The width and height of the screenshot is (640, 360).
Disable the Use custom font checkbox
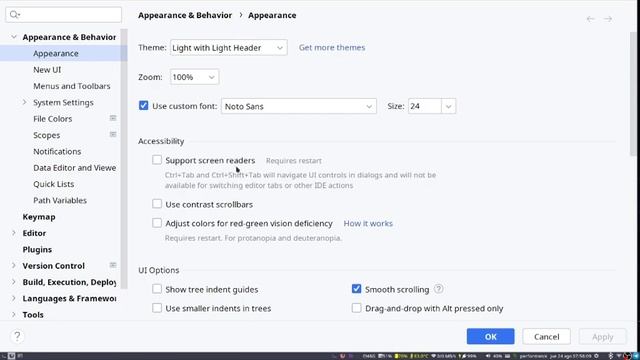144,106
